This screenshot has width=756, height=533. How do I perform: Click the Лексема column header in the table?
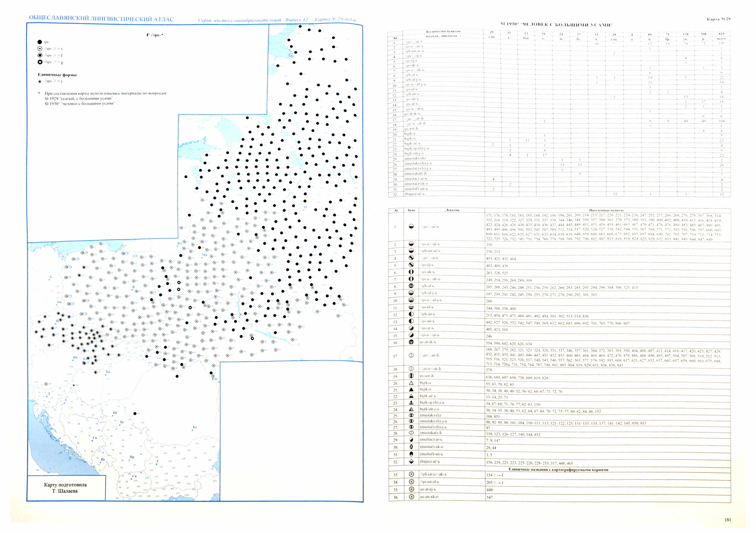tap(452, 210)
